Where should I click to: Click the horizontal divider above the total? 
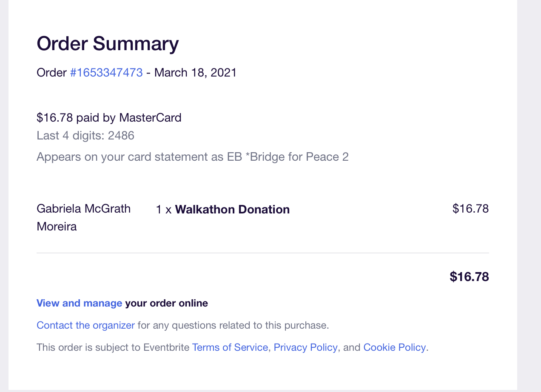tap(262, 253)
